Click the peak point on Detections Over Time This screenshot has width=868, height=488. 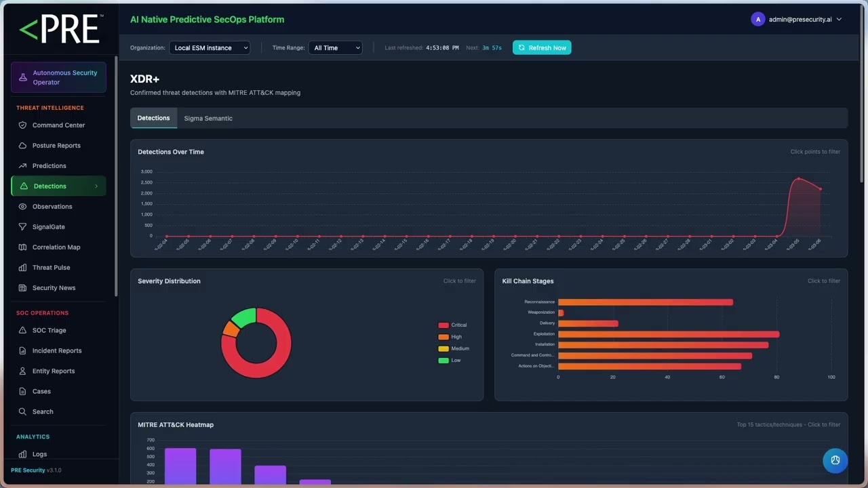click(798, 178)
